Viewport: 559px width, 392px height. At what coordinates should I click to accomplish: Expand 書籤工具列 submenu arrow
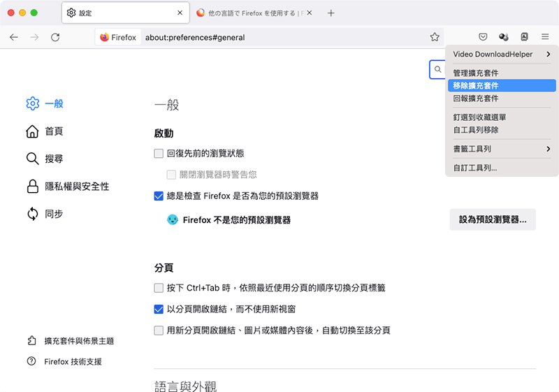tap(549, 149)
